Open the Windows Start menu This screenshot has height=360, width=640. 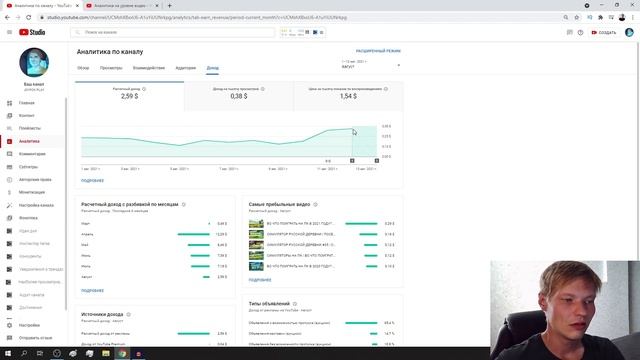pos(8,353)
